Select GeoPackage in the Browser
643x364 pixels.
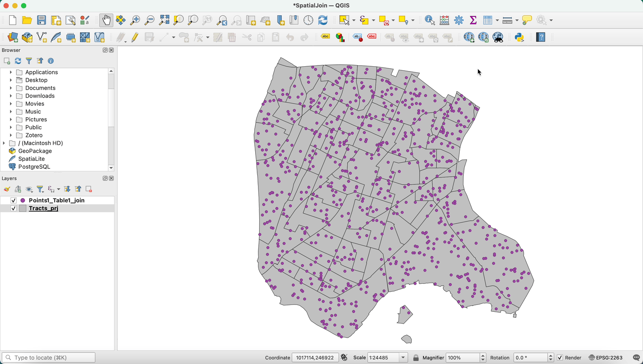35,151
